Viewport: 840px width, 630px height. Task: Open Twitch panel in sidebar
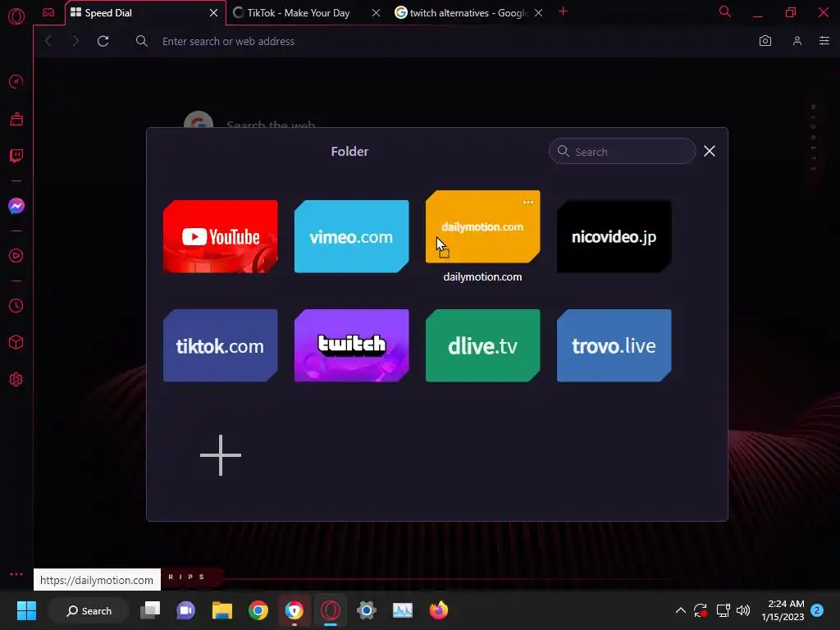coord(16,156)
